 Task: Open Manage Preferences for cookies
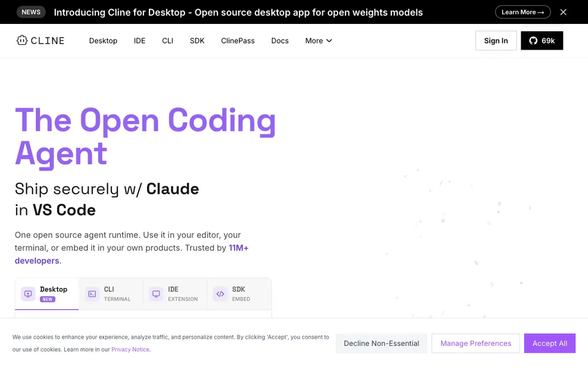(475, 343)
